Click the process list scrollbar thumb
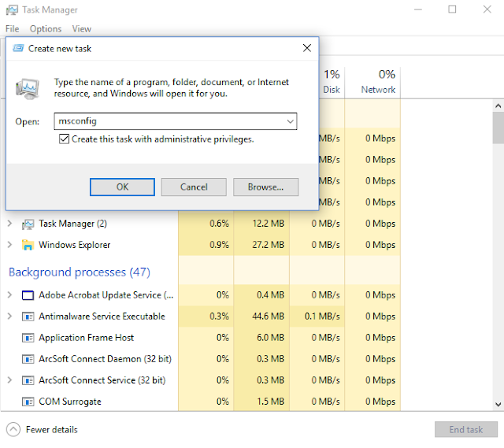The height and width of the screenshot is (448, 504). pos(498,128)
